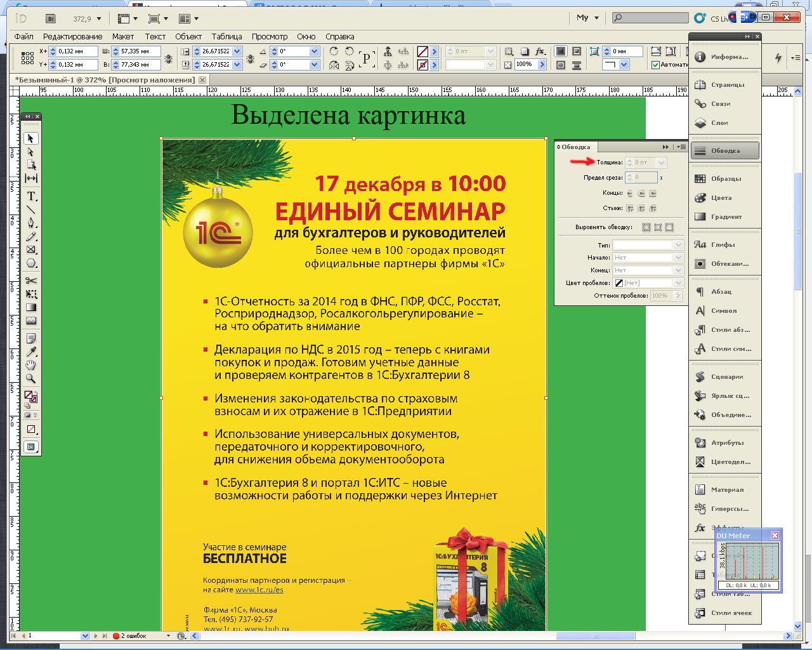812x650 pixels.
Task: Open the Редактирование menu
Action: pyautogui.click(x=72, y=37)
